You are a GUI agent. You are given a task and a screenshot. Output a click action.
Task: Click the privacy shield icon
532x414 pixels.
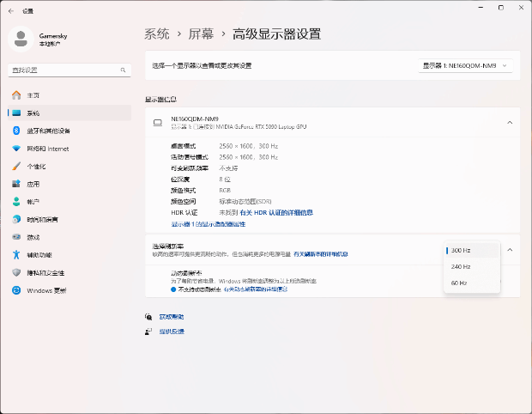[x=16, y=272]
